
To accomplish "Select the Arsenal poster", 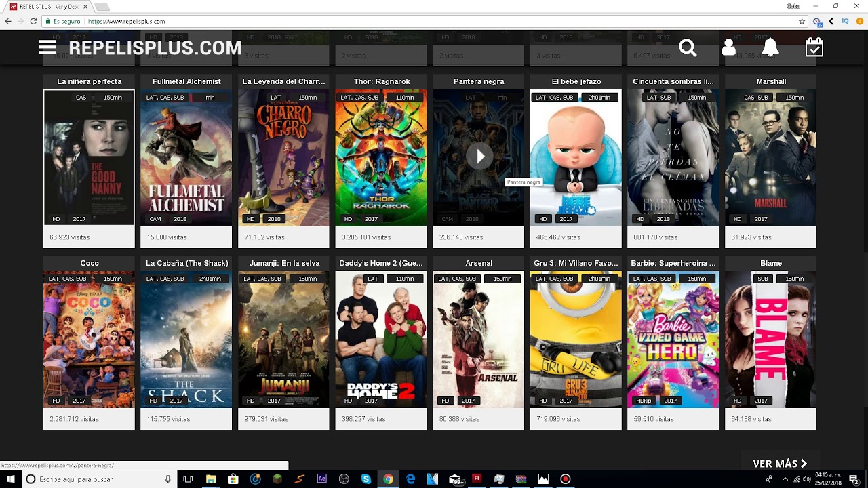I will (x=479, y=339).
